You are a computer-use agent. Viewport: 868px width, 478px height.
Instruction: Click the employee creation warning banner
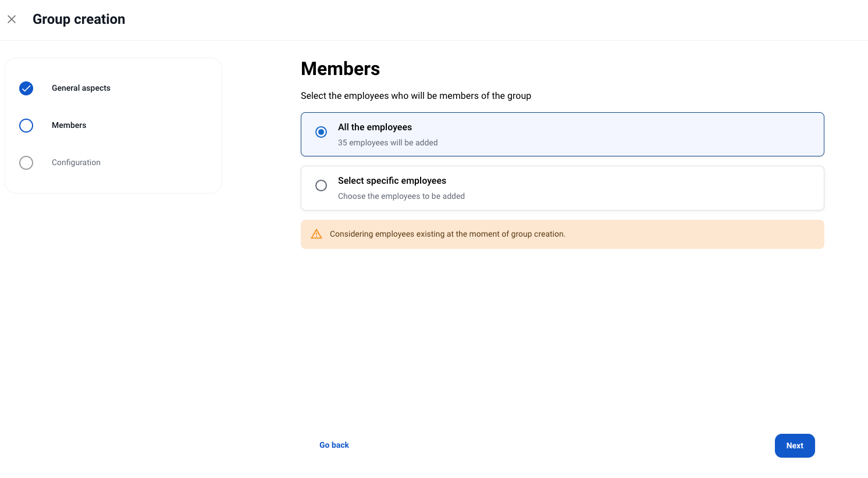coord(562,234)
